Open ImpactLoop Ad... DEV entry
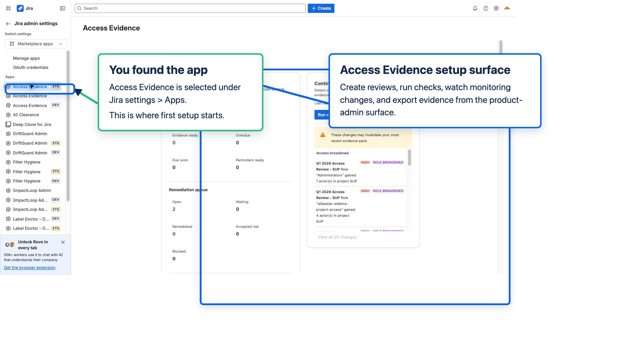Screen dimensions: 644x343 click(33, 200)
